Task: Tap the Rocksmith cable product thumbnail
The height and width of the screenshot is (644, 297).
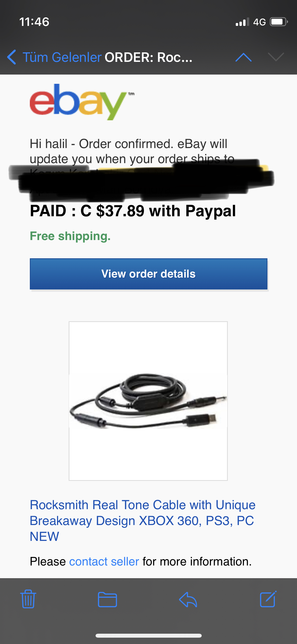Action: tap(148, 401)
